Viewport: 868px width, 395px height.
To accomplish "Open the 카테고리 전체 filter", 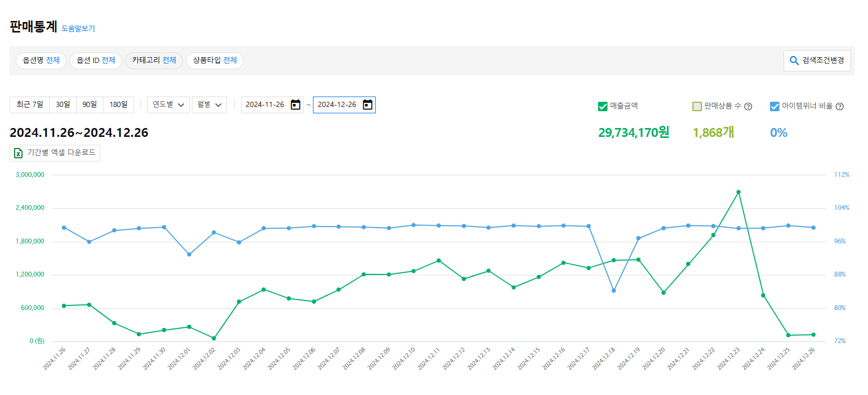I will pyautogui.click(x=154, y=60).
